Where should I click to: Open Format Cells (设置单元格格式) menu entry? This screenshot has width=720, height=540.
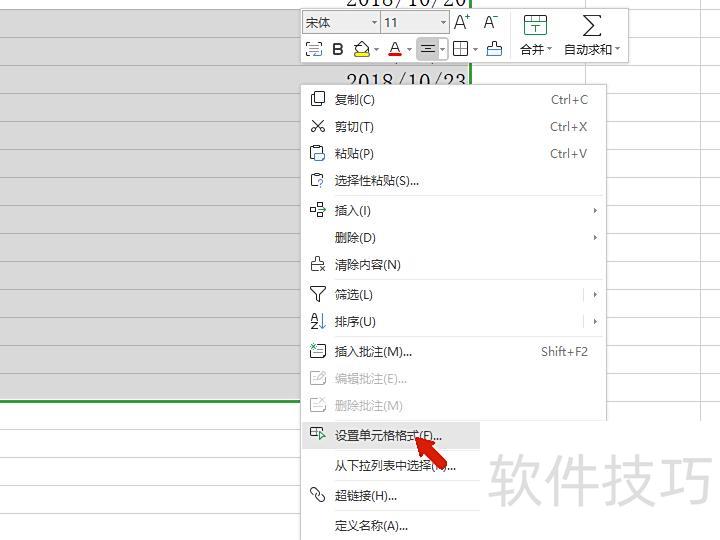pyautogui.click(x=387, y=436)
